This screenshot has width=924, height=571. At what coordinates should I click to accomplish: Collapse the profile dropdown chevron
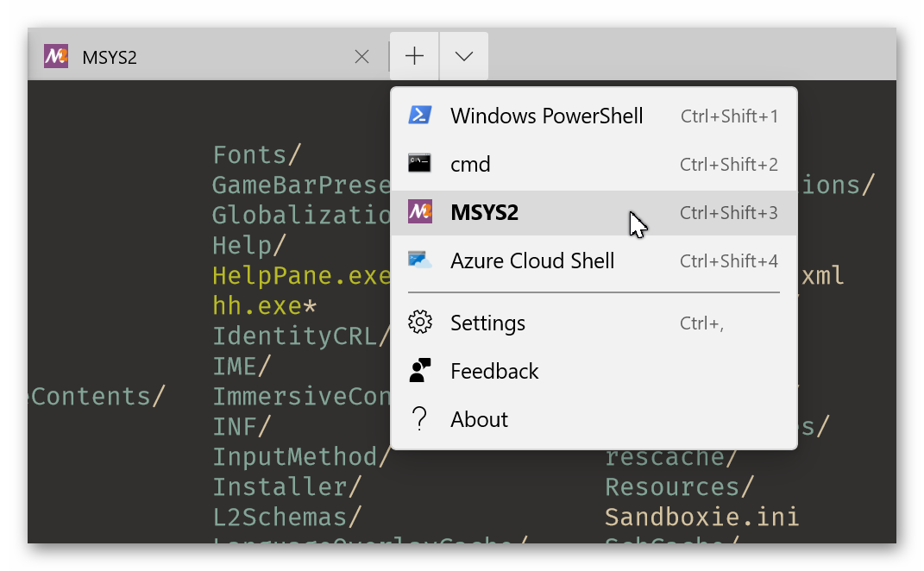tap(464, 56)
